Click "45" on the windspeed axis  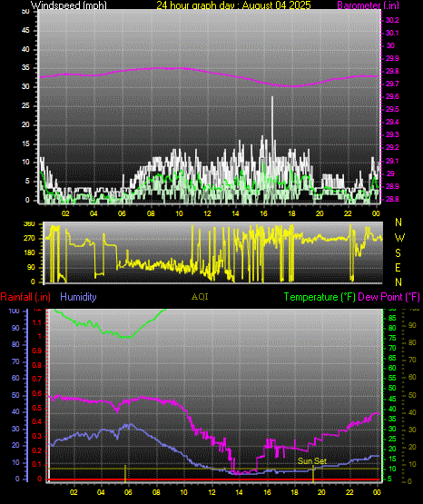tap(25, 30)
